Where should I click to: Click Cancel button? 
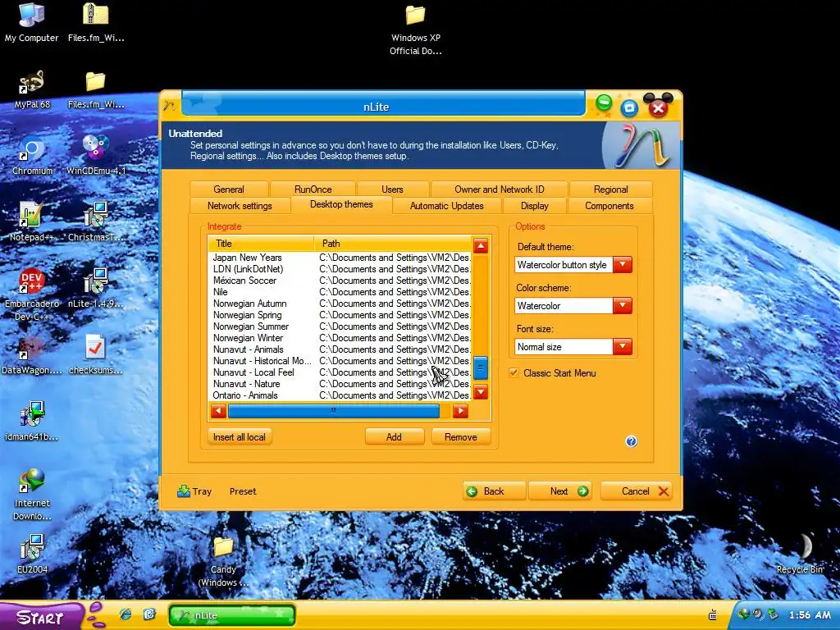(x=636, y=491)
